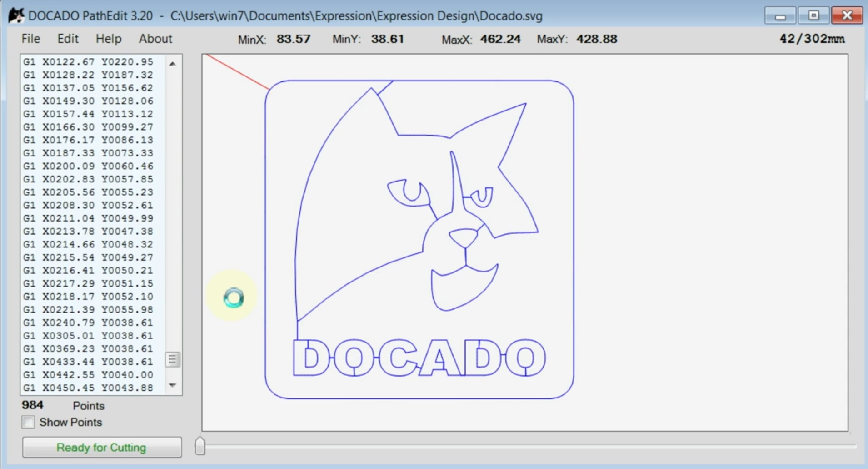Viewport: 868px width, 469px height.
Task: Click the MaxY value 428.88
Action: click(x=597, y=39)
